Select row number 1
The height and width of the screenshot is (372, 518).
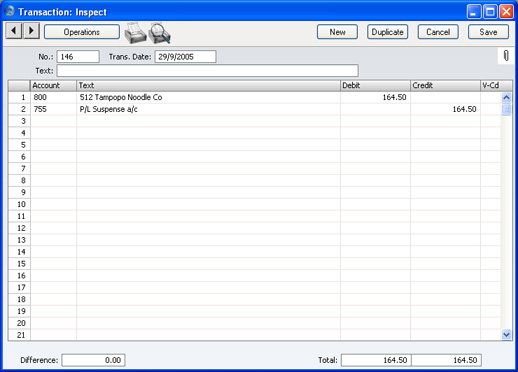tap(19, 97)
